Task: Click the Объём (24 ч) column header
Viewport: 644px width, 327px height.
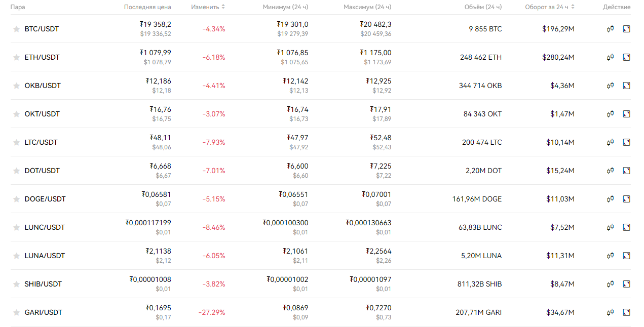Action: [x=483, y=7]
